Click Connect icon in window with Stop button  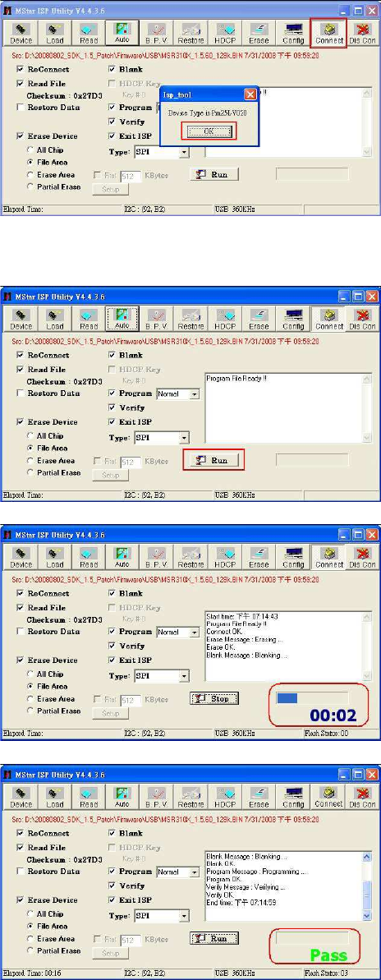coord(328,558)
